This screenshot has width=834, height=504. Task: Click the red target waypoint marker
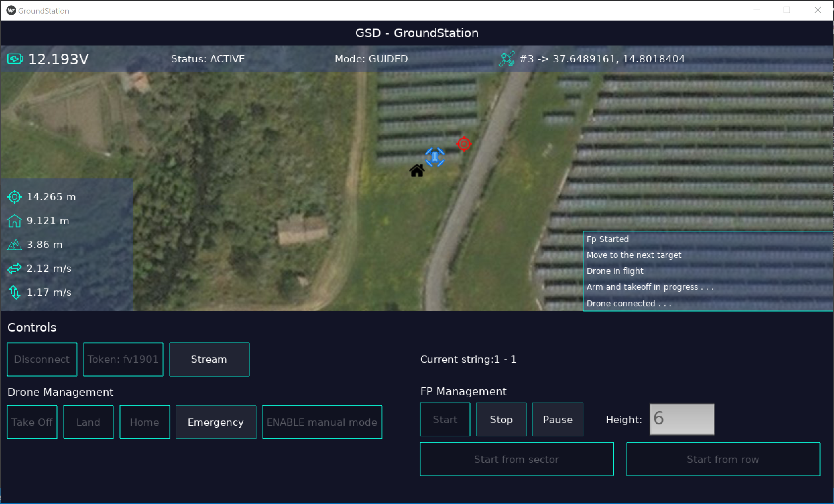(464, 144)
